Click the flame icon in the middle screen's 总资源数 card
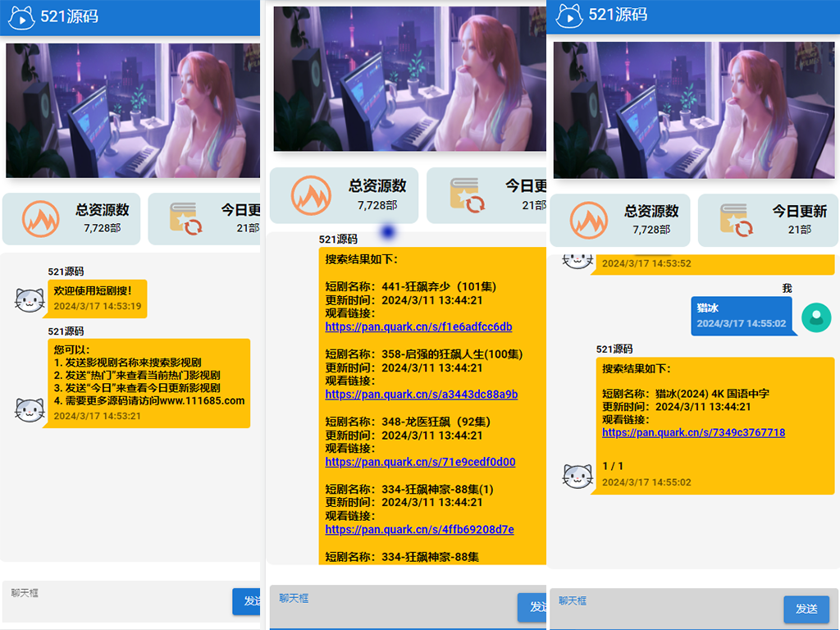 (311, 195)
